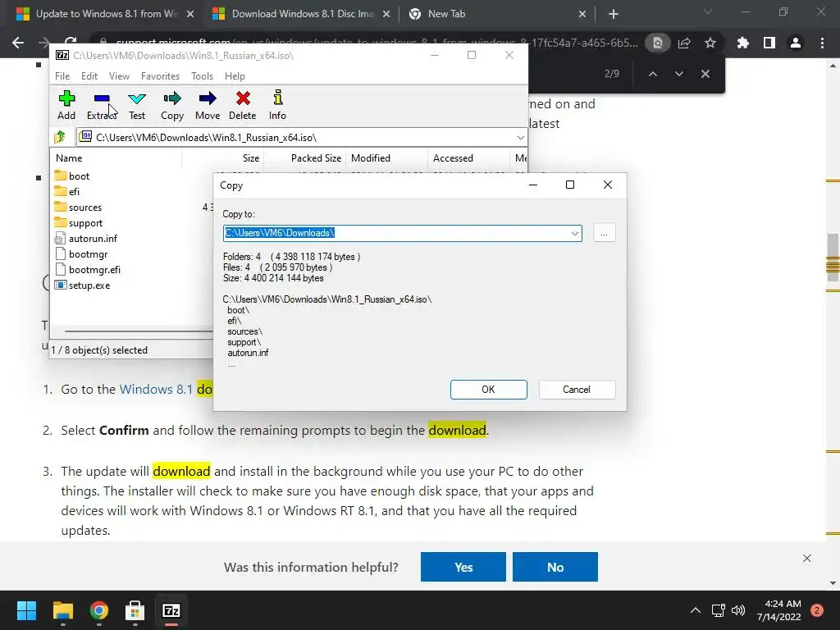The width and height of the screenshot is (840, 630).
Task: Switch to Update to Windows 8.1 tab
Action: coord(106,14)
